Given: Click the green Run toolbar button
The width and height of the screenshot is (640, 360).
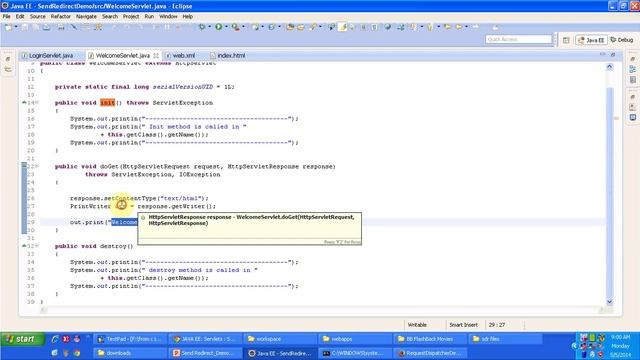Looking at the screenshot, I should coord(219,27).
